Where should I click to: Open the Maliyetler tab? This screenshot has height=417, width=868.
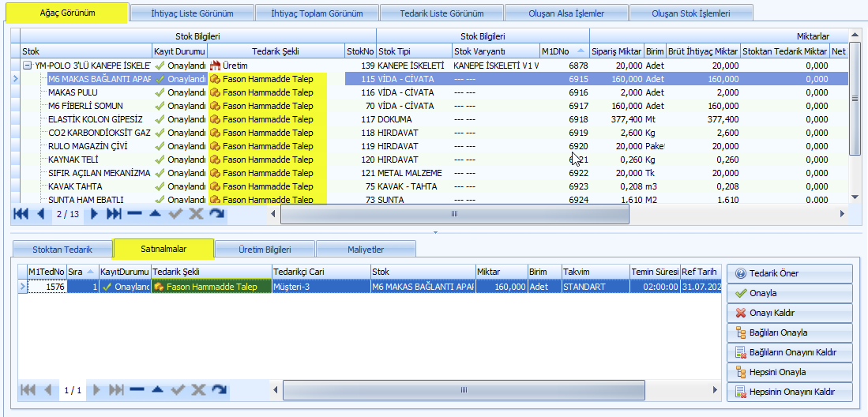[366, 250]
